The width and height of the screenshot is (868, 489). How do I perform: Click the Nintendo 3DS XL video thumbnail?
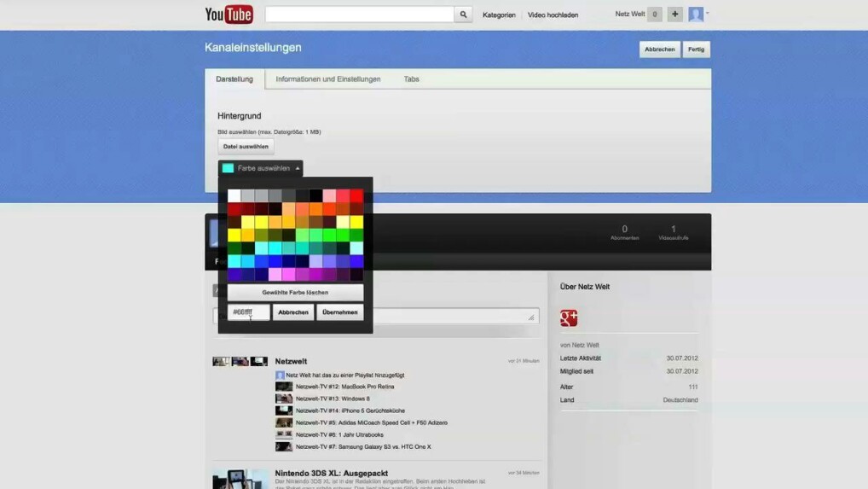coord(240,478)
